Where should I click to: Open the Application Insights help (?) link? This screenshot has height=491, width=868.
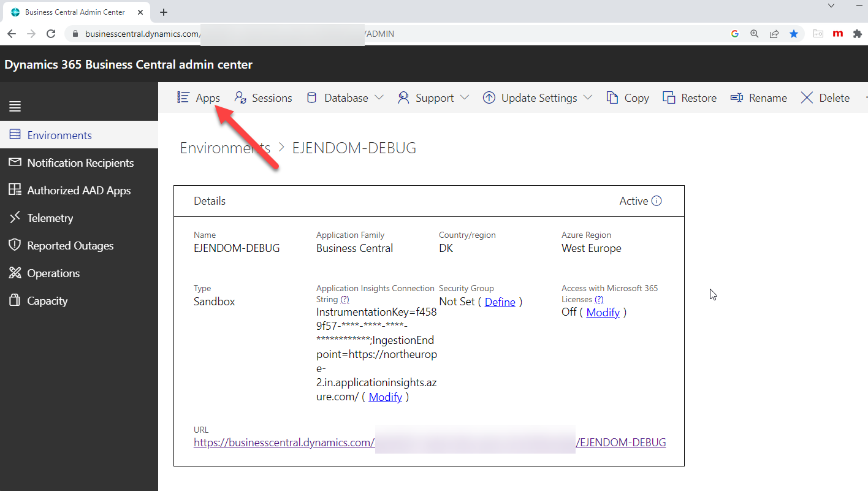click(345, 299)
